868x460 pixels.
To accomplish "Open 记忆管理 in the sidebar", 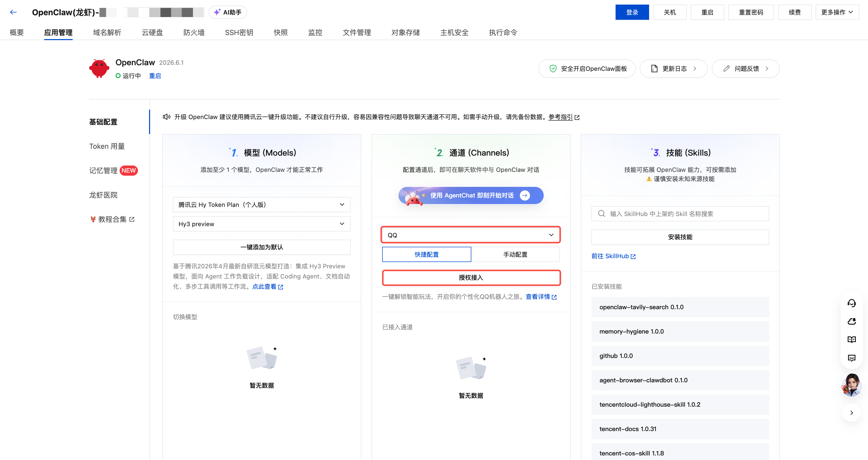I will coord(103,170).
